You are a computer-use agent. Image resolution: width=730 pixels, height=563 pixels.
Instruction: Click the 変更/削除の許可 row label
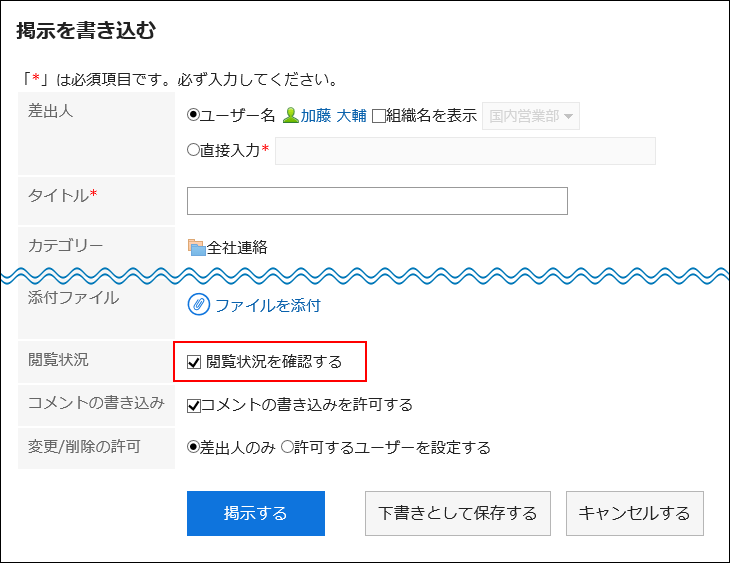click(x=84, y=447)
